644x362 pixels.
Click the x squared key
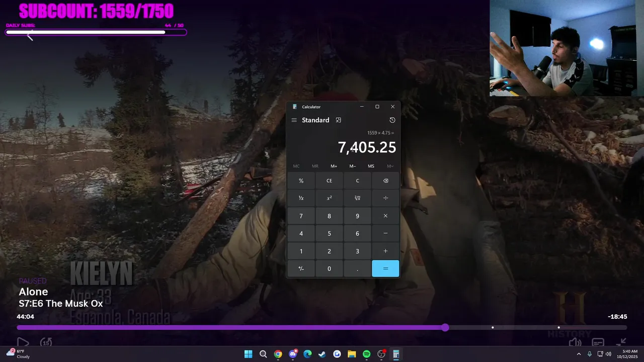pos(329,198)
